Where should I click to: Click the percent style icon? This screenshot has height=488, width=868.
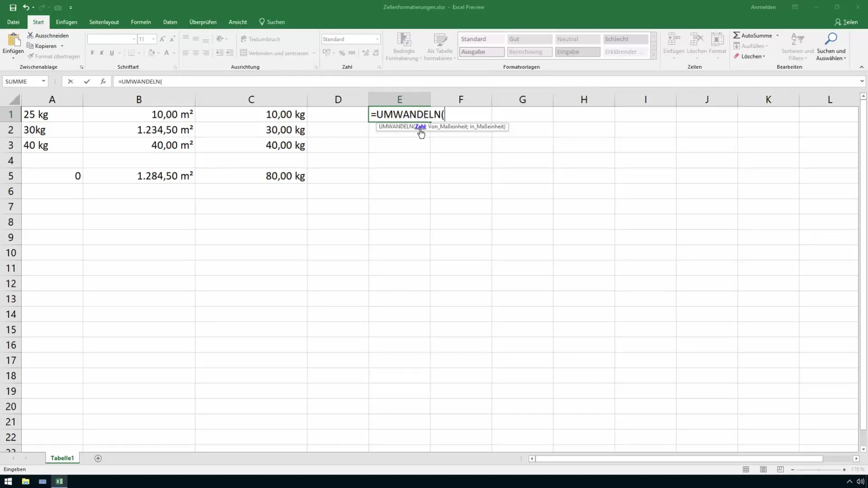click(342, 53)
